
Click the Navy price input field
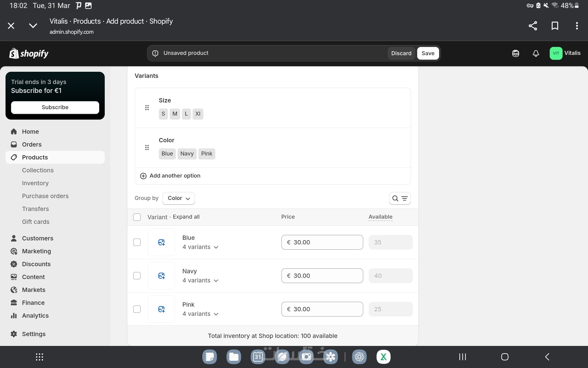coord(322,276)
